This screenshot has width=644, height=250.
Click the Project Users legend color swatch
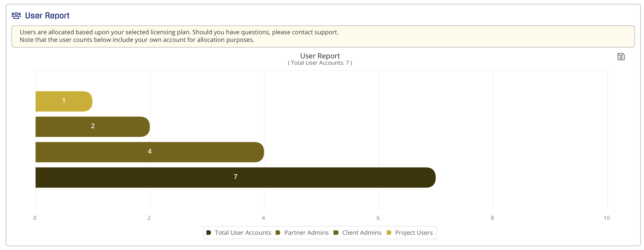389,233
